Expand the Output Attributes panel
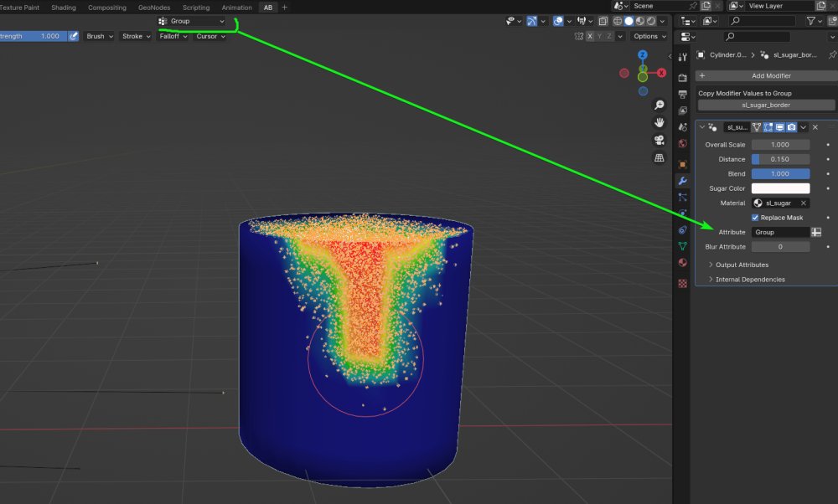Viewport: 838px width, 504px height. (742, 265)
